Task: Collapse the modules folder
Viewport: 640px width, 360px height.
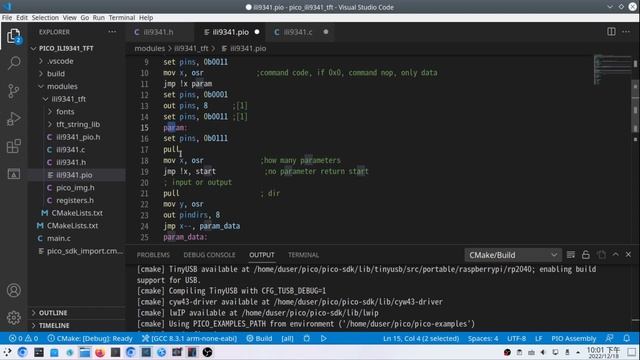Action: [x=62, y=86]
